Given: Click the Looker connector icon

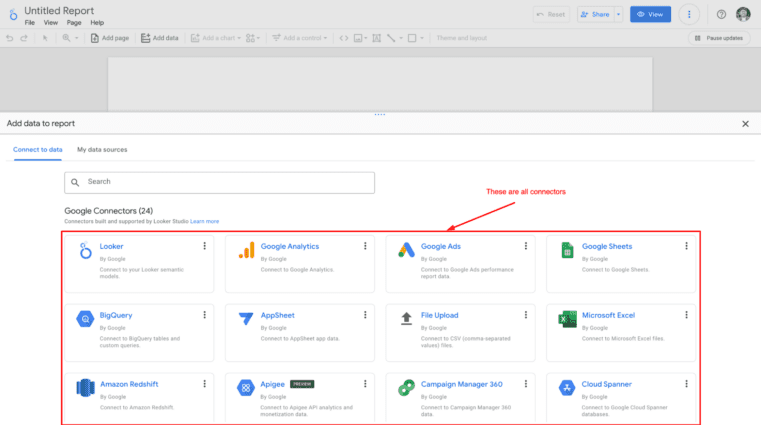Looking at the screenshot, I should coord(85,251).
